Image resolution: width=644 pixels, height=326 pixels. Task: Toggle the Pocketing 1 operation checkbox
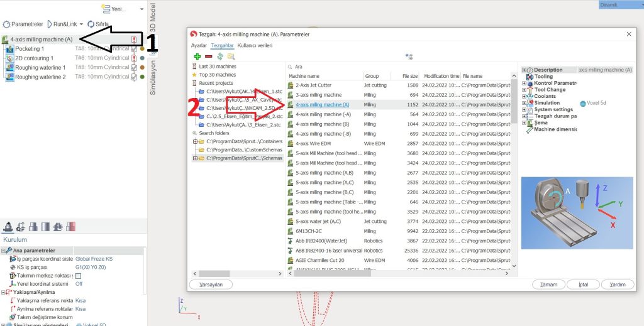(x=134, y=49)
